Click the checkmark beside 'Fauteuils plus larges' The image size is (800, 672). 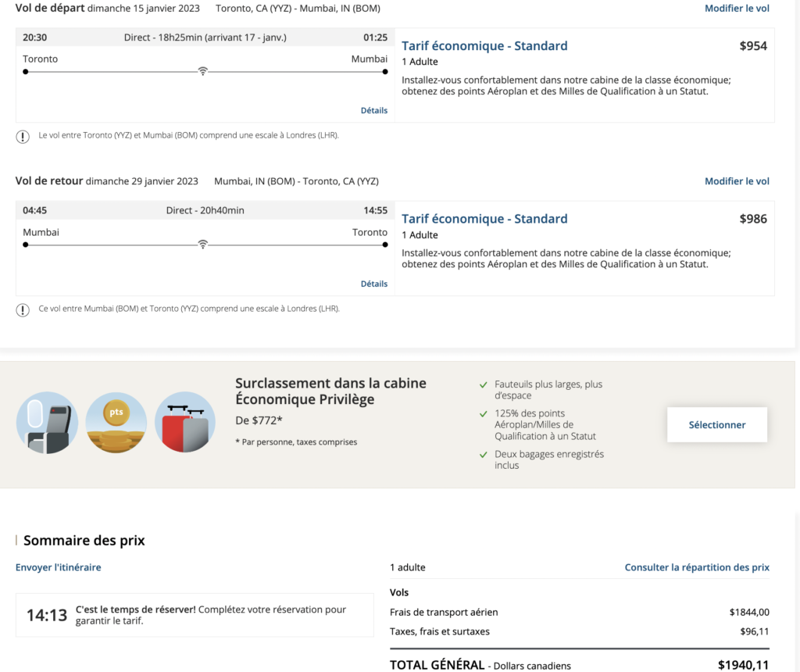pyautogui.click(x=484, y=384)
